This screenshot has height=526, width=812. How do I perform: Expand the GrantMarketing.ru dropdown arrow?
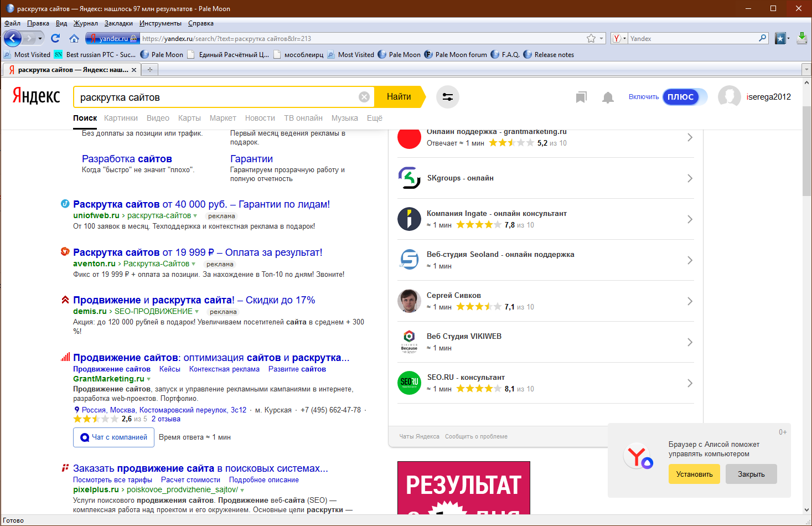pyautogui.click(x=148, y=379)
